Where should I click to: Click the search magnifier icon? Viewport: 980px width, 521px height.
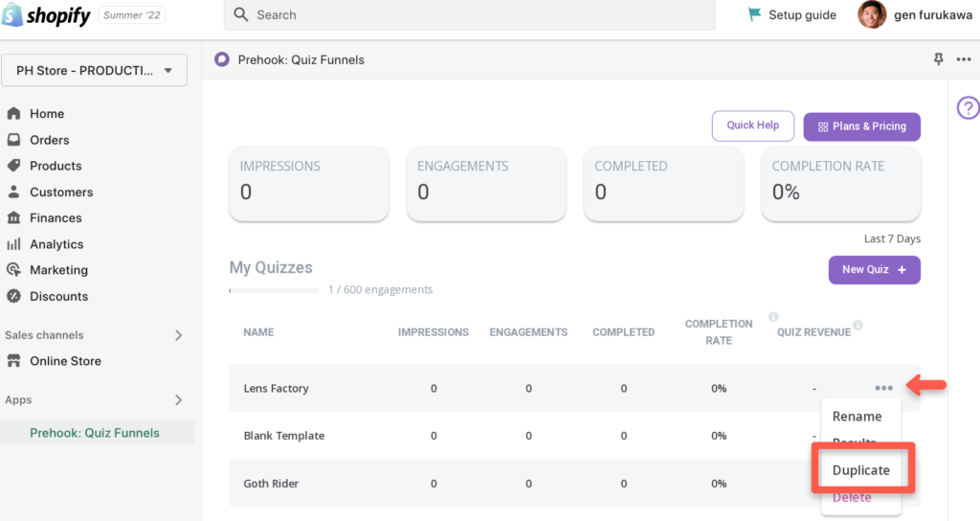[240, 14]
